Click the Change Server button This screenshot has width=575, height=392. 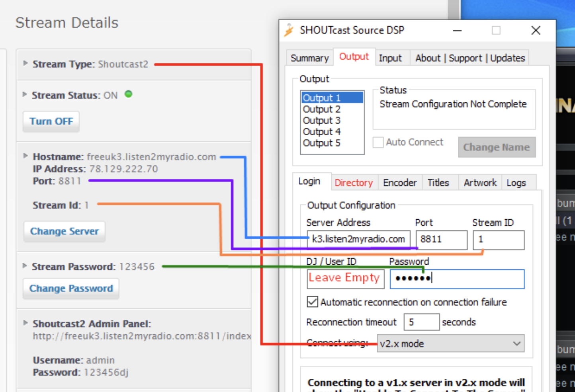coord(65,231)
